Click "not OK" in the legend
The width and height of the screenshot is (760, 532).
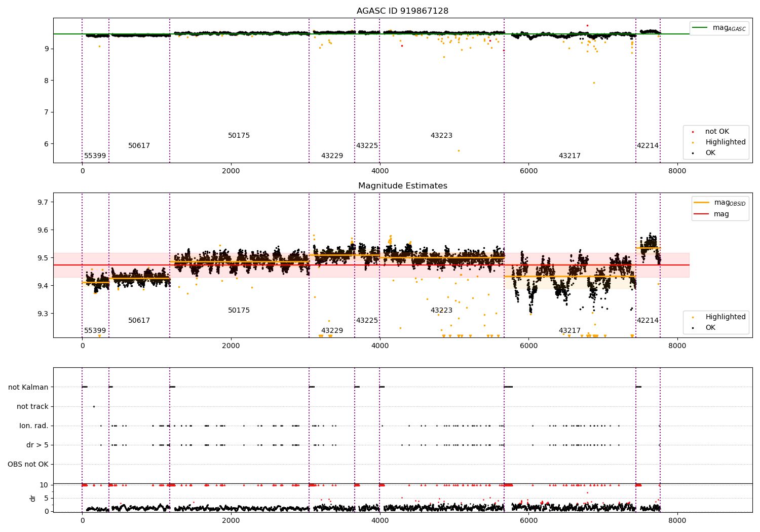[x=716, y=132]
